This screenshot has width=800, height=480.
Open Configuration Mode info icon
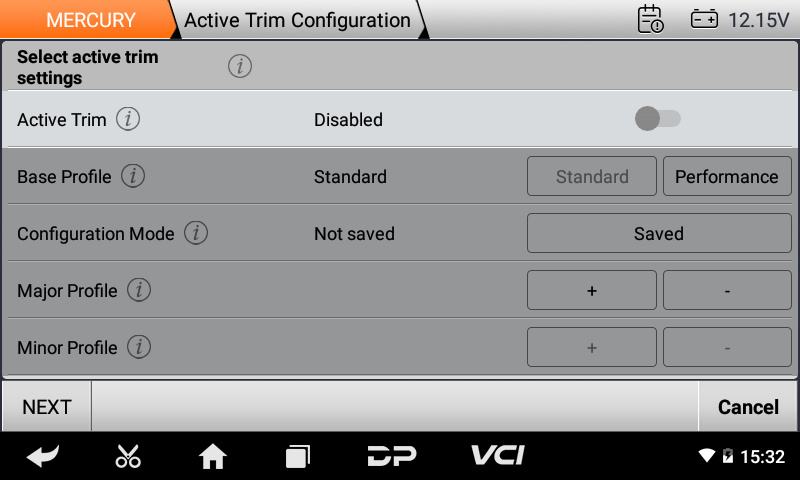pyautogui.click(x=196, y=233)
